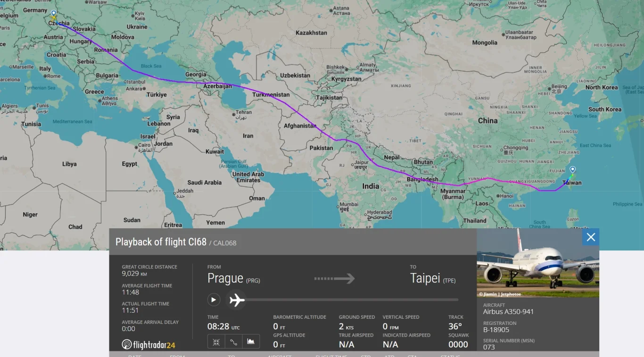Screen dimensions: 644x357
Task: Click the CI68 flight number in title
Action: [x=198, y=242]
